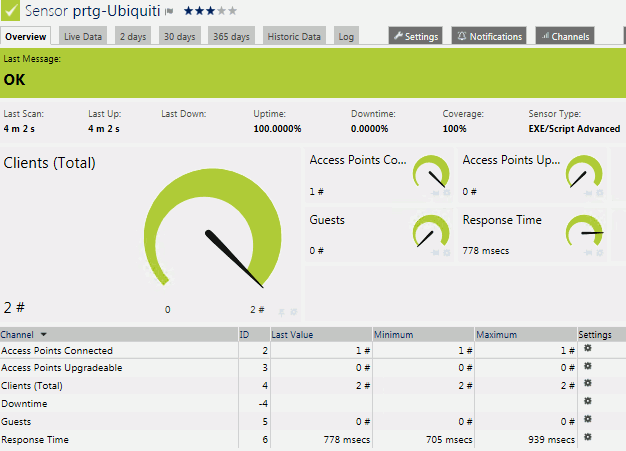The image size is (626, 451).
Task: Open the 2 days tab
Action: pos(133,36)
